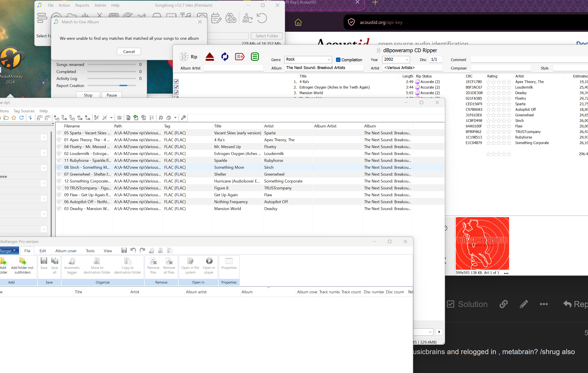The width and height of the screenshot is (588, 373).
Task: Open the Year dropdown showing 2002
Action: click(407, 60)
